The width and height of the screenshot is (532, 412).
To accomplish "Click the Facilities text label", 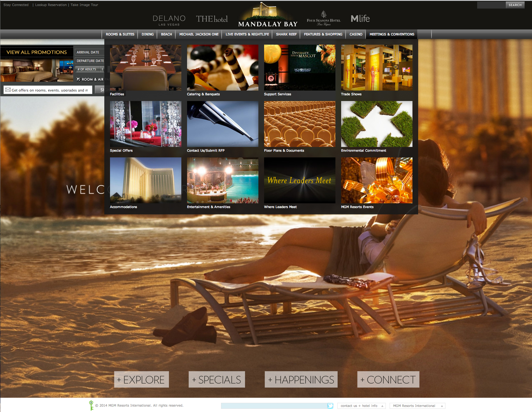I will pyautogui.click(x=117, y=94).
